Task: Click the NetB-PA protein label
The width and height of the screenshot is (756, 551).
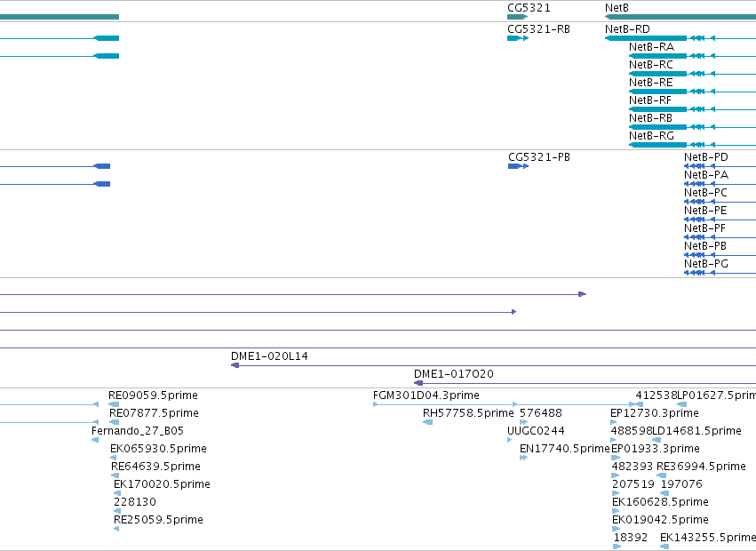Action: (706, 175)
